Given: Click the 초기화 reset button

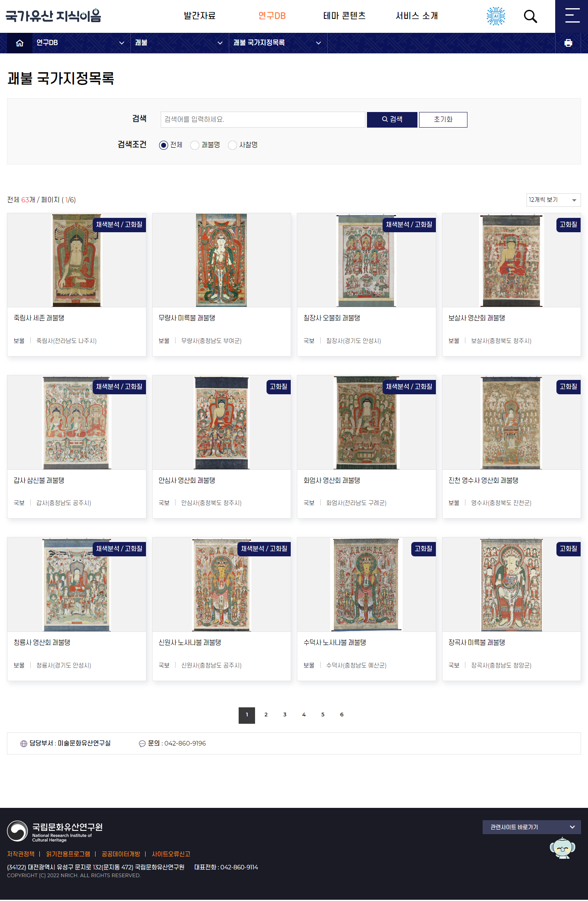Looking at the screenshot, I should [x=443, y=119].
